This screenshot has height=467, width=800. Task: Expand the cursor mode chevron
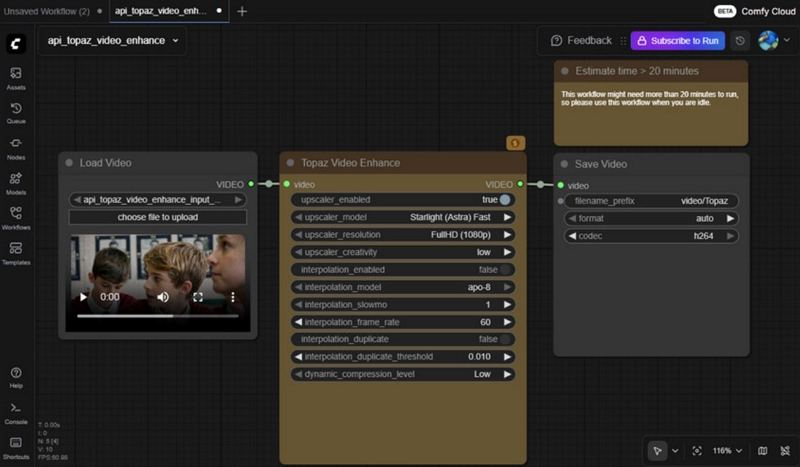(675, 451)
